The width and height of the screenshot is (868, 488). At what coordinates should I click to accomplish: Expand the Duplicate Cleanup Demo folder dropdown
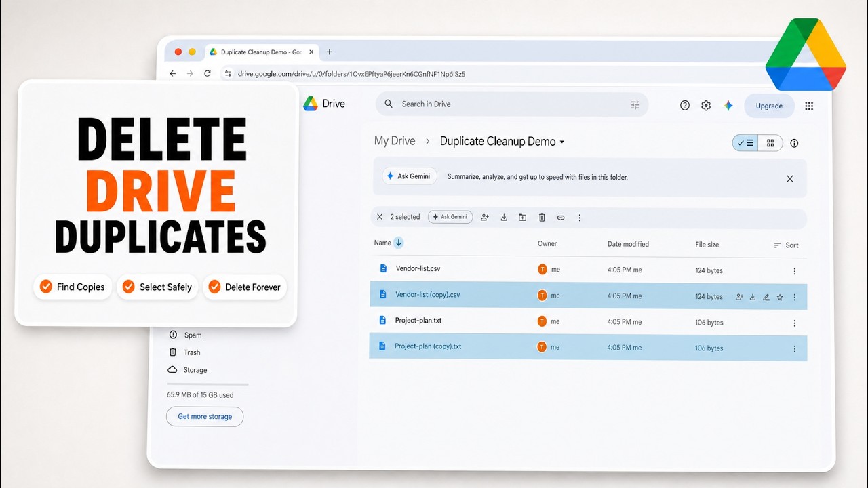point(562,142)
